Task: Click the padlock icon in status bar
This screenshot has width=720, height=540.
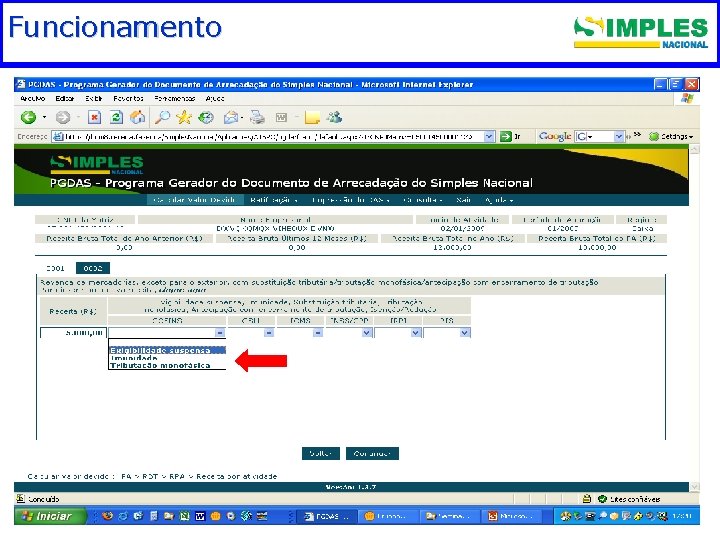Action: pyautogui.click(x=586, y=499)
